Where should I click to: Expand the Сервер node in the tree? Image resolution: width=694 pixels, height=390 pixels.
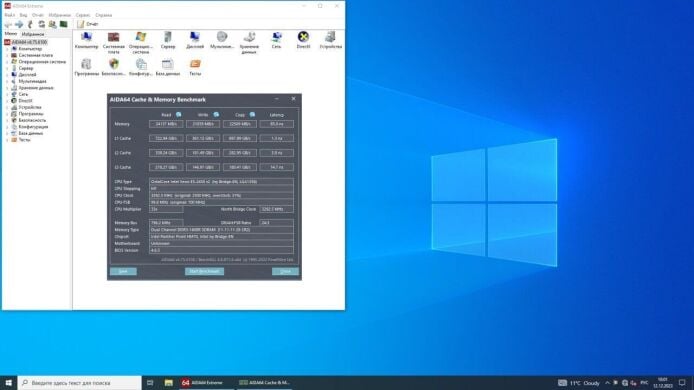point(7,68)
